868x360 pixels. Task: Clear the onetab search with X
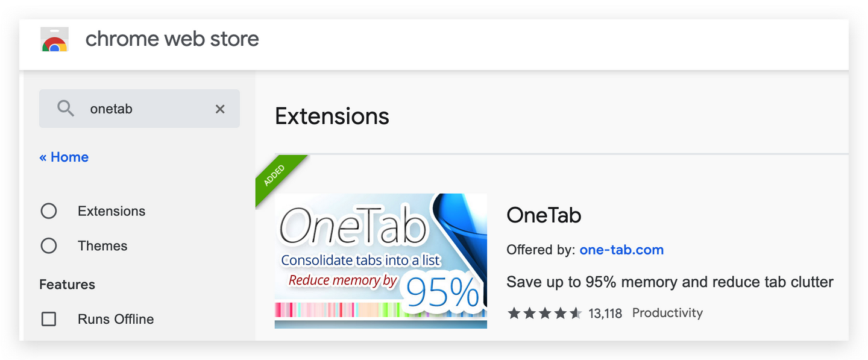coord(220,109)
